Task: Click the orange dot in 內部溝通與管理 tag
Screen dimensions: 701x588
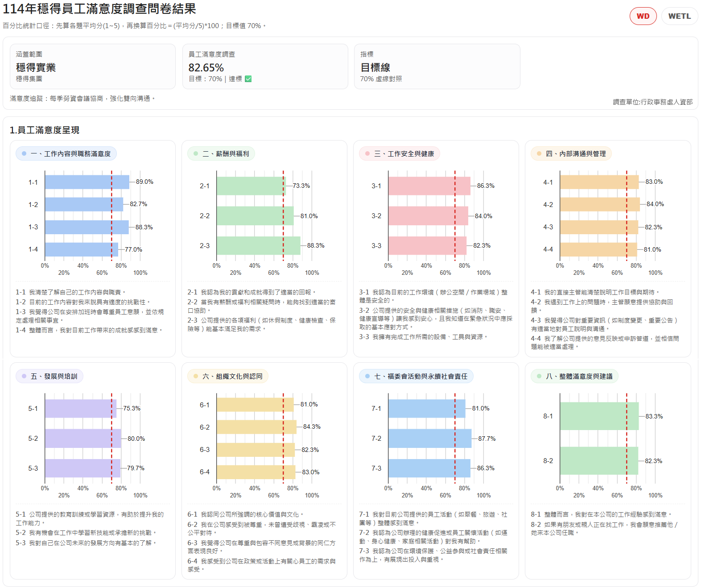Action: (539, 153)
